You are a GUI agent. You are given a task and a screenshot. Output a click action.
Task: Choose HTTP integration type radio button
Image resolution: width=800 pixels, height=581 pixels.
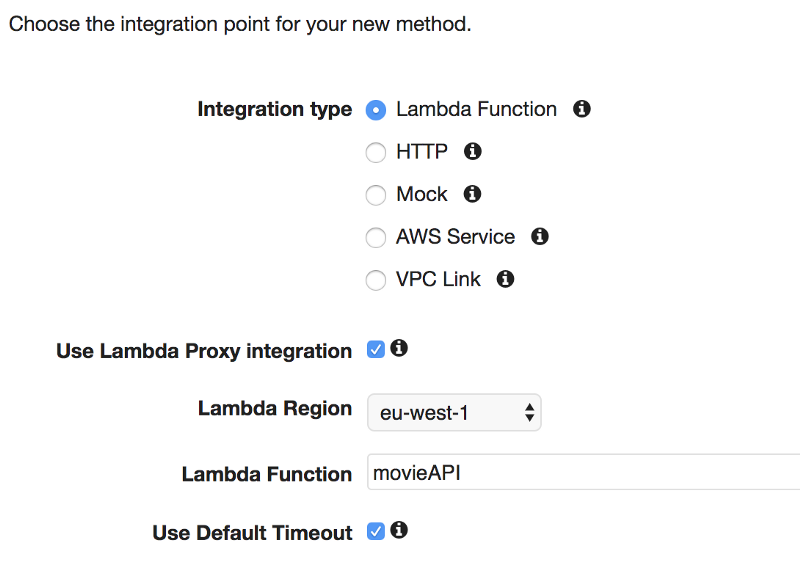coord(376,152)
